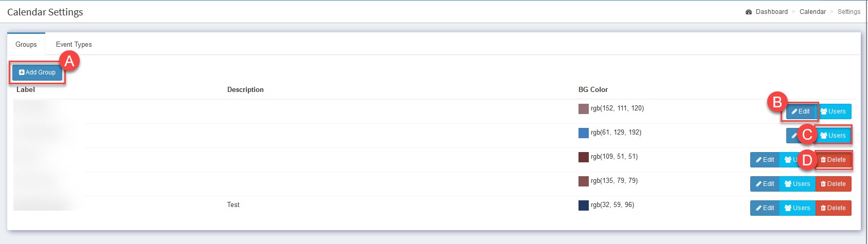The image size is (868, 244).
Task: Edit the group colored rgb(109, 51, 51)
Action: (765, 160)
